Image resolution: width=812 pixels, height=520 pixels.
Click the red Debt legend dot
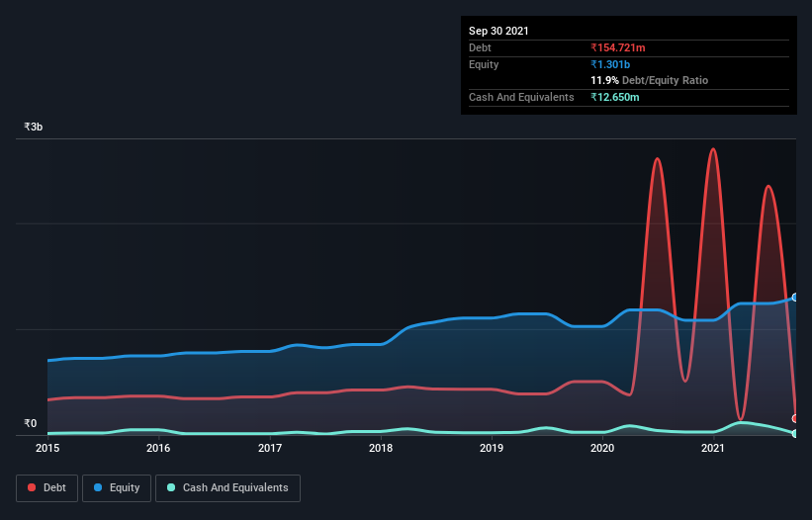tap(32, 487)
